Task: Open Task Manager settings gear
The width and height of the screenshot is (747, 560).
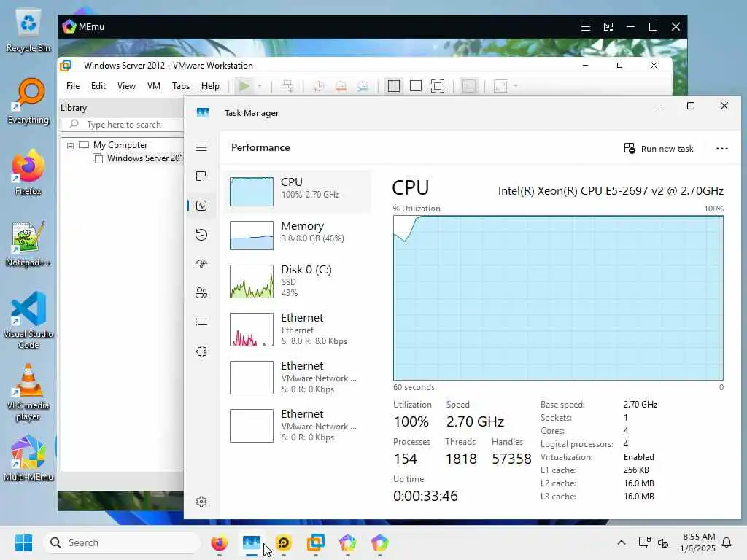Action: [x=201, y=502]
